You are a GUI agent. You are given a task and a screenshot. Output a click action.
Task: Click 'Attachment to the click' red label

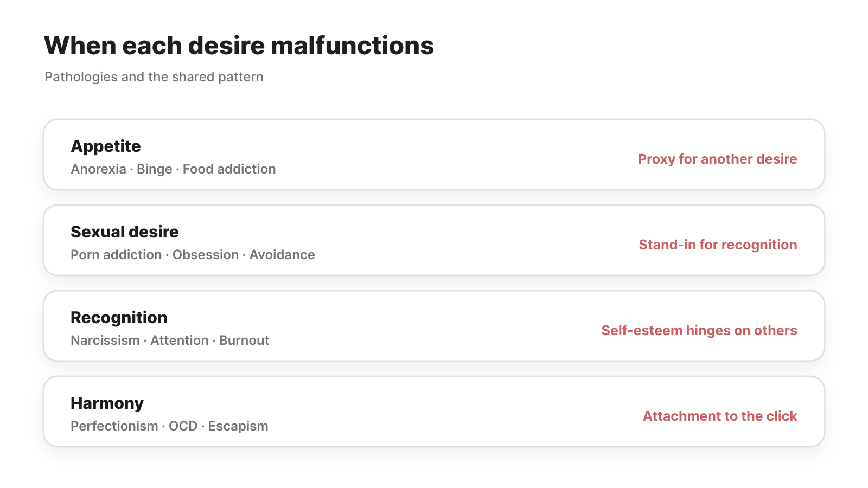tap(720, 416)
